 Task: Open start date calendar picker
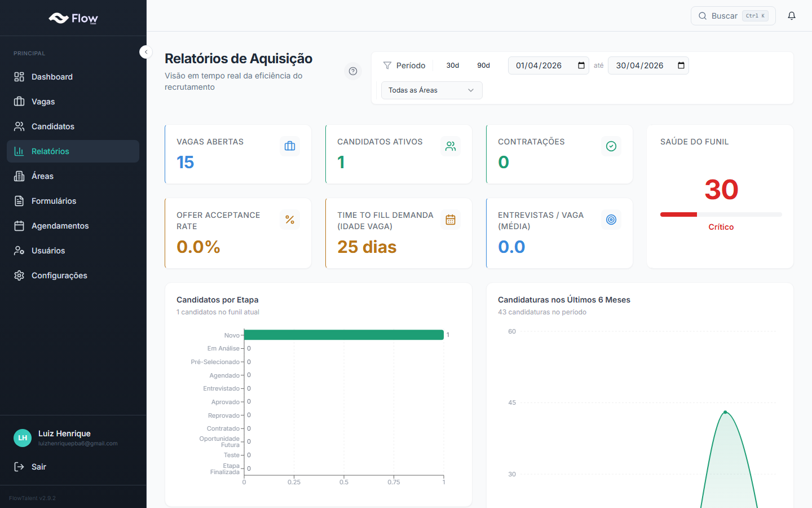581,65
